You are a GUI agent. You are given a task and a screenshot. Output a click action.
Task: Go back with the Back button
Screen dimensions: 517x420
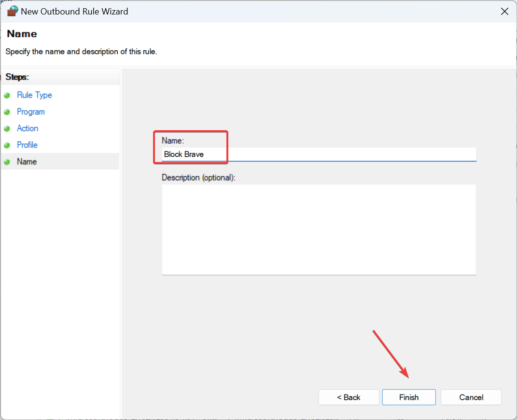coord(349,397)
